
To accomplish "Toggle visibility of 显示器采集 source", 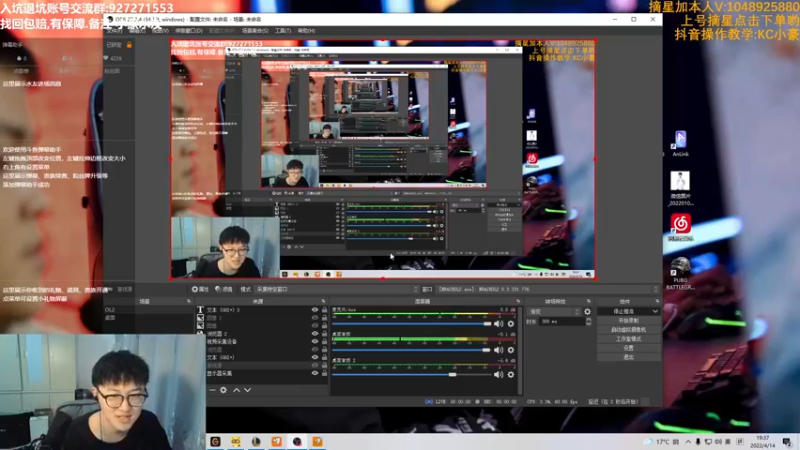I will (315, 373).
